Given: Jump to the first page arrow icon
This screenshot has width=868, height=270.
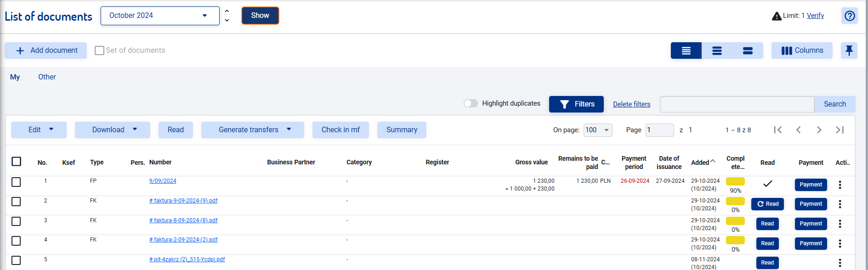Looking at the screenshot, I should (x=777, y=130).
